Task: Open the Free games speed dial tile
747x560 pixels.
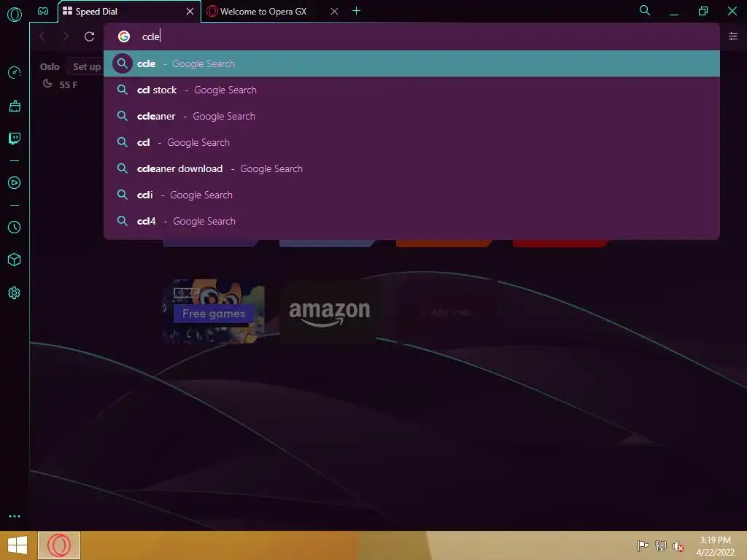Action: click(x=214, y=311)
